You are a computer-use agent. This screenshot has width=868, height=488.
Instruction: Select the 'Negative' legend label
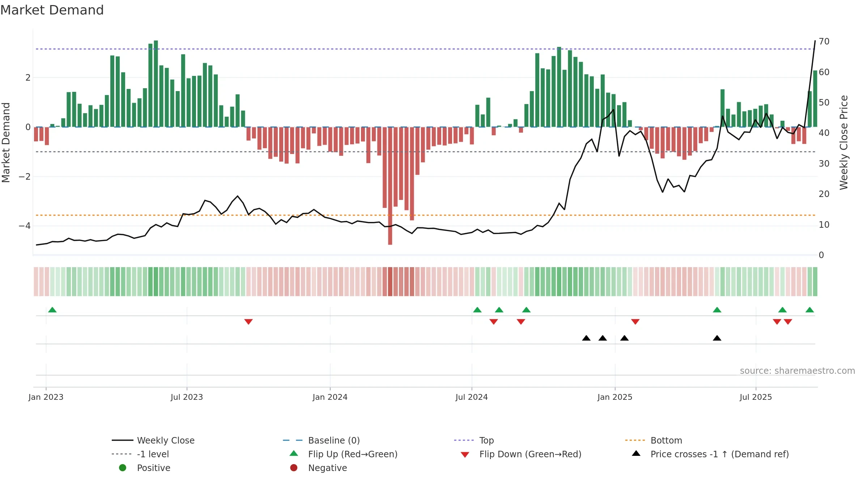tap(327, 468)
